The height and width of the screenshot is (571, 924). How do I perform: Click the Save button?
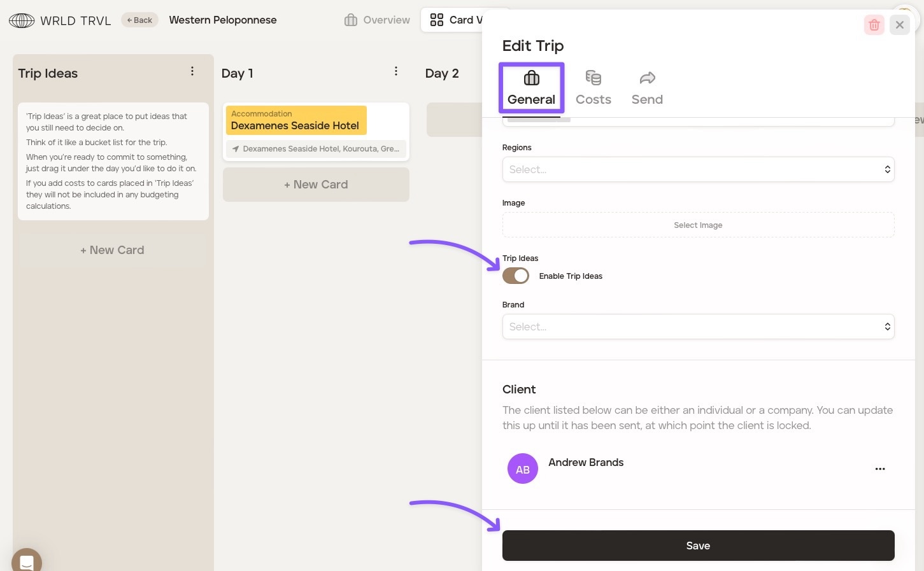[x=698, y=546]
